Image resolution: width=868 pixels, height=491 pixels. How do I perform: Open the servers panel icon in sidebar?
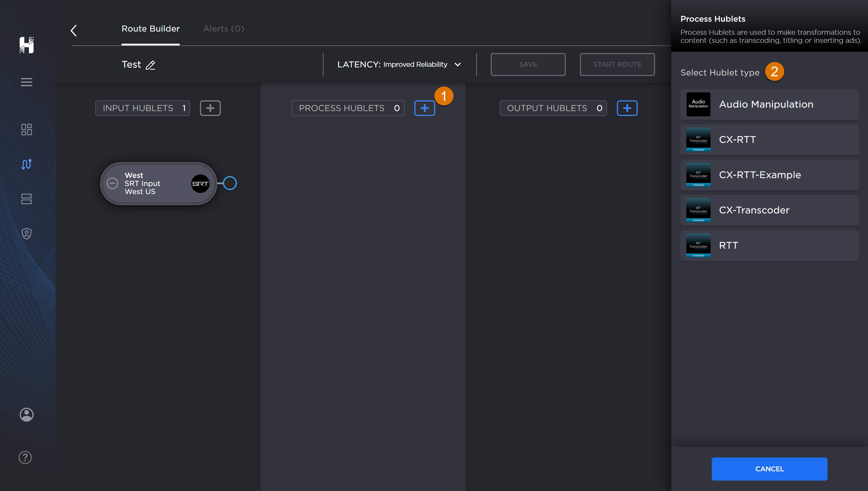pos(27,199)
